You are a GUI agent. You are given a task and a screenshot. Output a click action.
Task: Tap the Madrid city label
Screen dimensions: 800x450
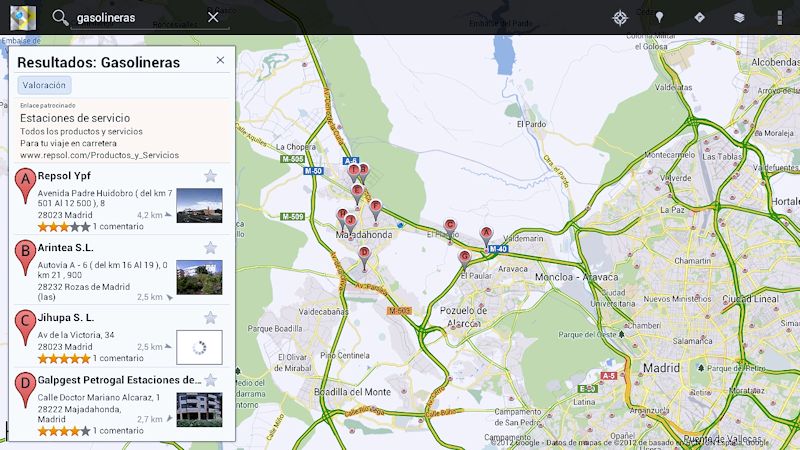(661, 368)
